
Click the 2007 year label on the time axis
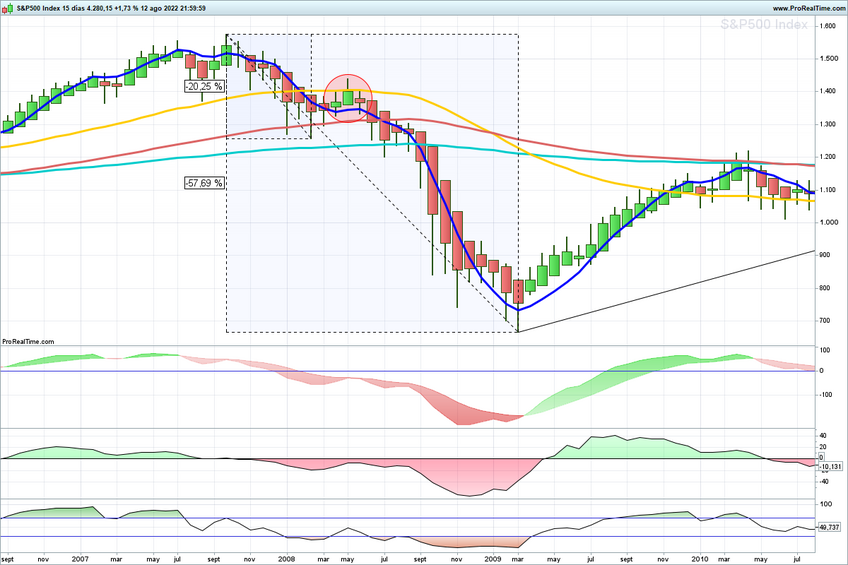point(80,559)
